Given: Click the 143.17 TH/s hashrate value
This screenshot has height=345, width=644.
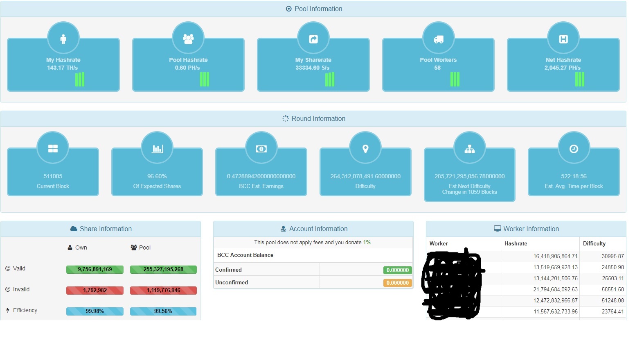Looking at the screenshot, I should click(x=62, y=68).
